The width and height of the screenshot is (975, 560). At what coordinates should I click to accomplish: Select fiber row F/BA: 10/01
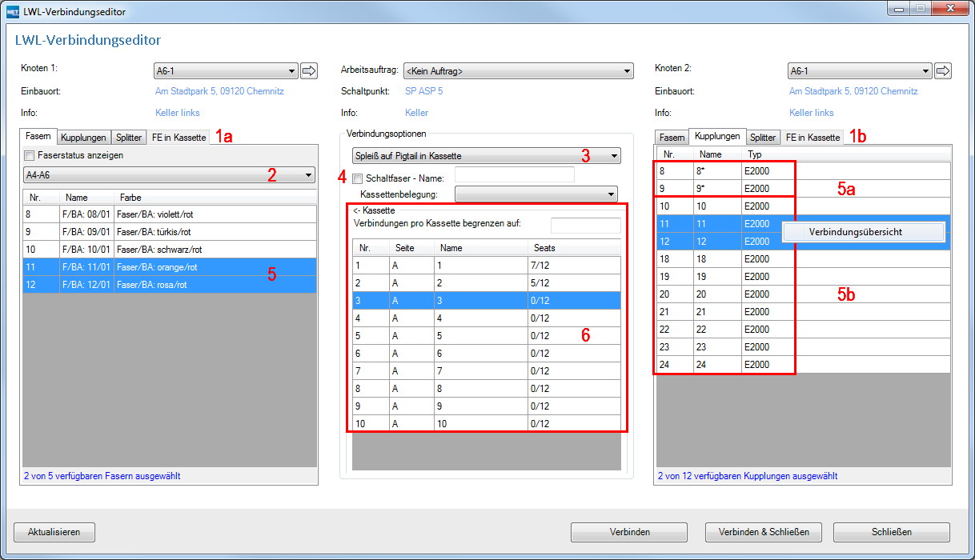coord(170,250)
